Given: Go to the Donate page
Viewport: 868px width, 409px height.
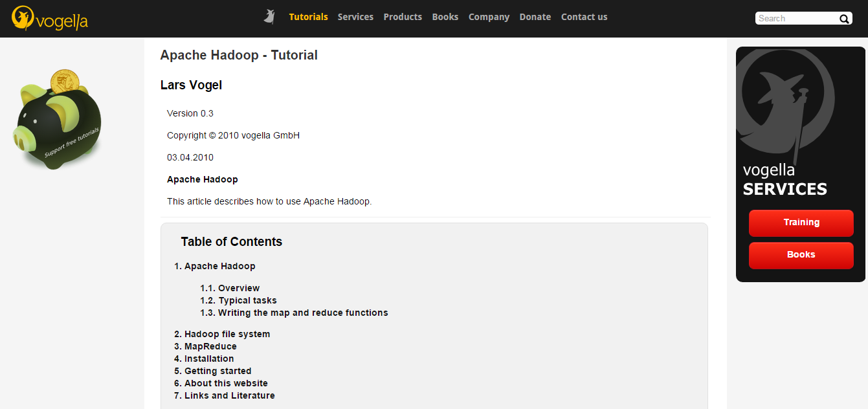Looking at the screenshot, I should tap(535, 17).
